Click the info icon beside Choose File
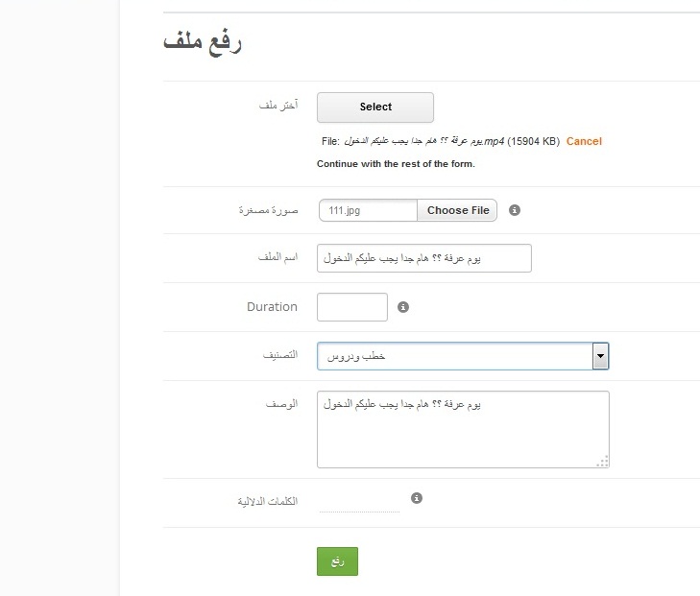 pyautogui.click(x=515, y=210)
